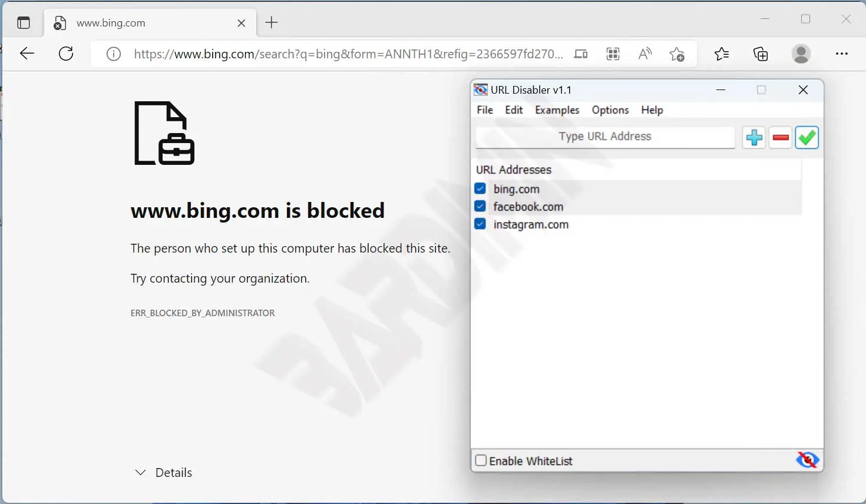Click the green checkmark Apply icon
Image resolution: width=866 pixels, height=504 pixels.
pyautogui.click(x=806, y=138)
